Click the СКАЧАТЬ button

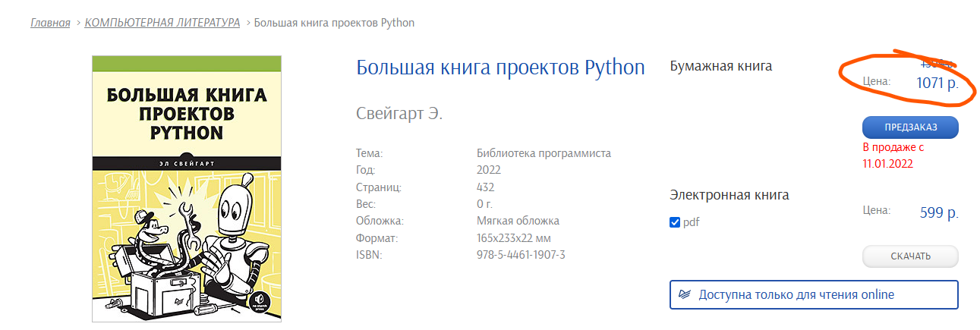click(910, 256)
